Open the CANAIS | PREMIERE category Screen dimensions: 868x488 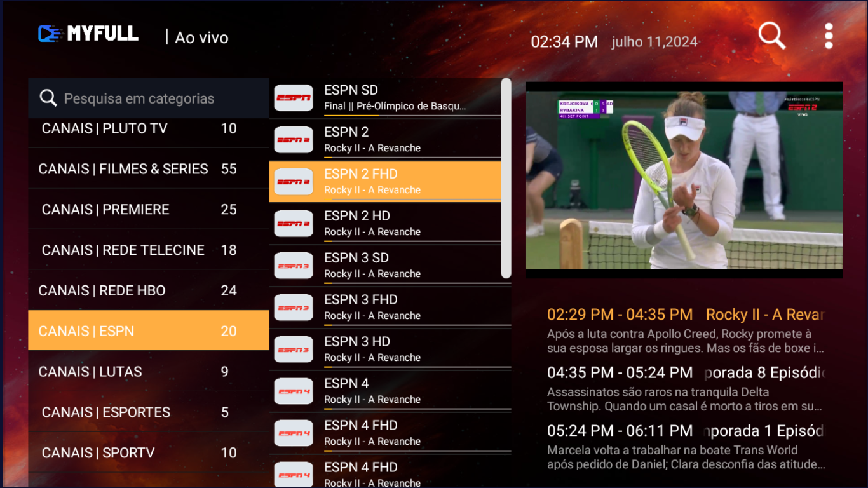149,209
